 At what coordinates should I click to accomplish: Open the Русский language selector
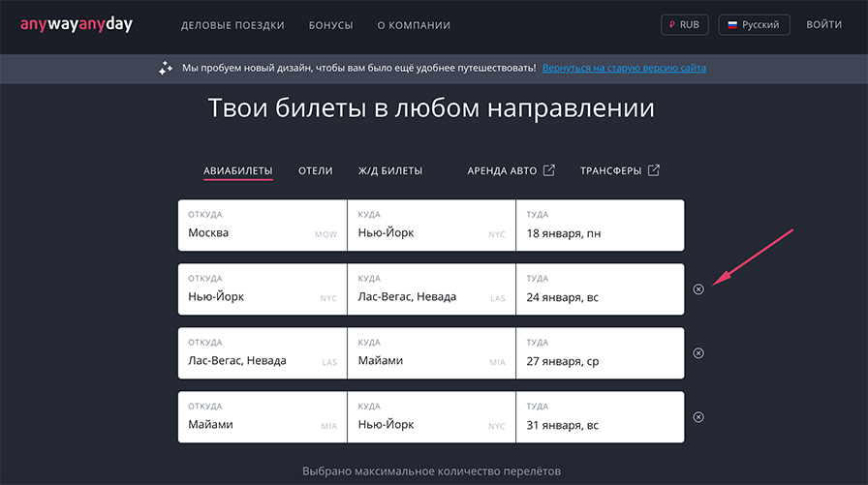click(x=755, y=25)
